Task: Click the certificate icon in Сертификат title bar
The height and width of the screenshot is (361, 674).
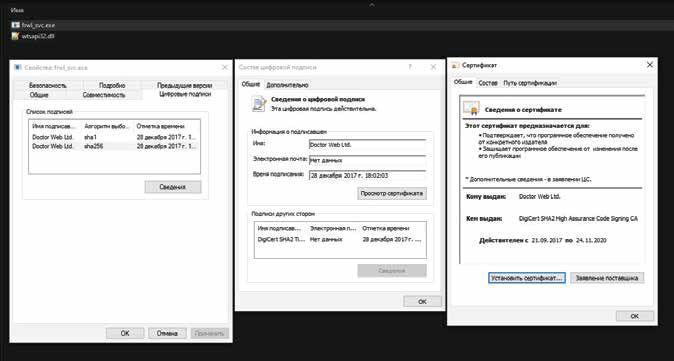Action: click(x=455, y=65)
